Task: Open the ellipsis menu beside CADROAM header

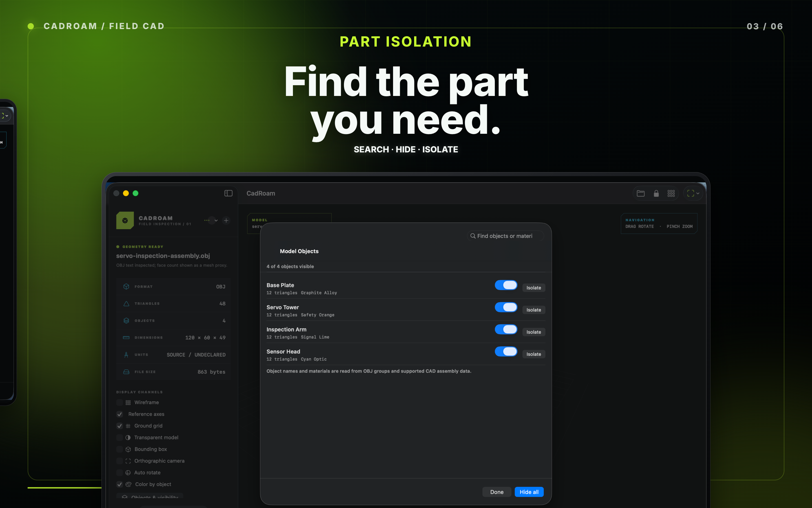Action: [x=211, y=220]
